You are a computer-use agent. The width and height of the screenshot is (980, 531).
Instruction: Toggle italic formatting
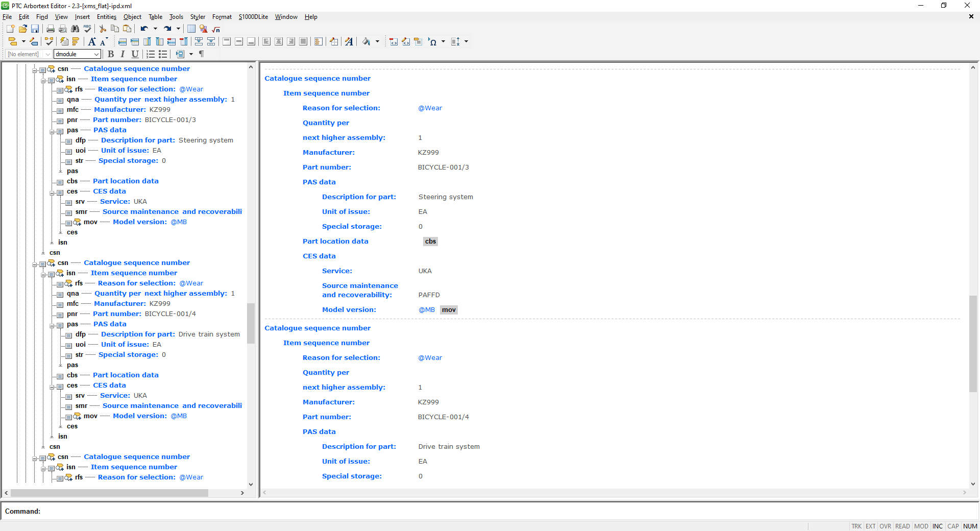coord(122,54)
